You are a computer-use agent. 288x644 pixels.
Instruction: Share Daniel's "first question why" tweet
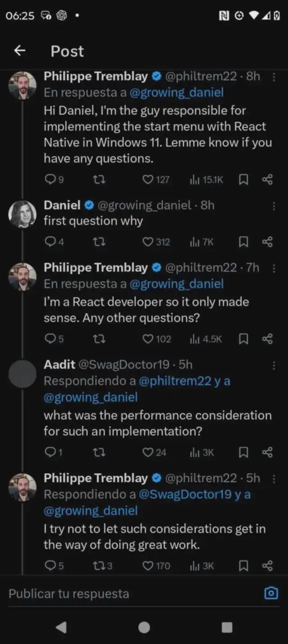[x=267, y=242]
